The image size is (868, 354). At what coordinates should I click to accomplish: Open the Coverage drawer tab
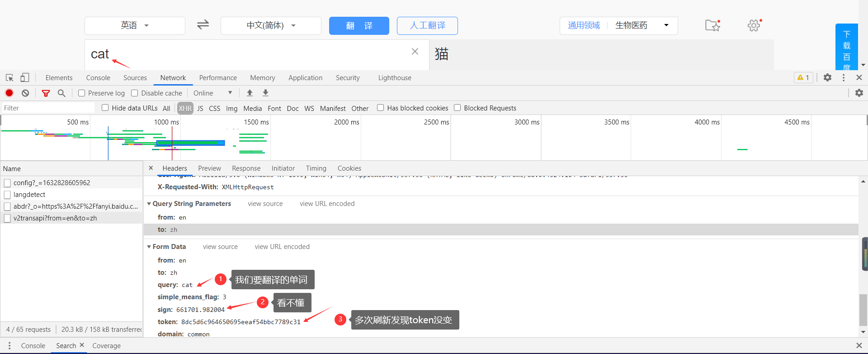106,346
